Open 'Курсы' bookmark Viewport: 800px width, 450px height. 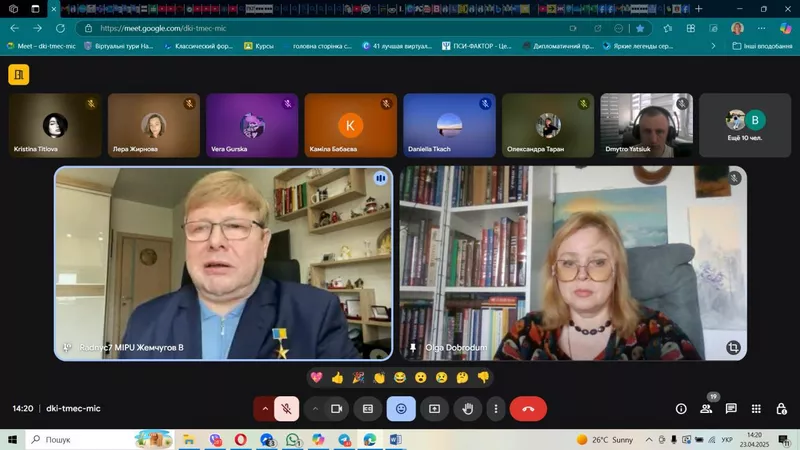click(x=259, y=46)
